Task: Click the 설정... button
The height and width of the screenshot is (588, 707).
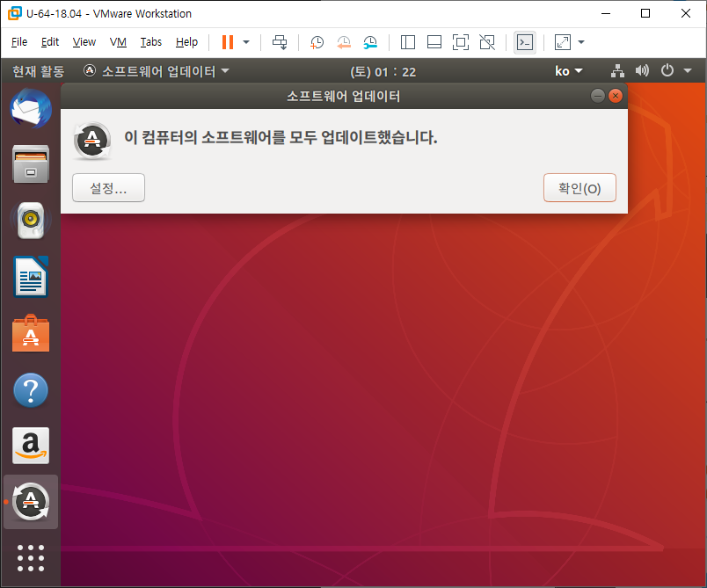Action: (108, 187)
